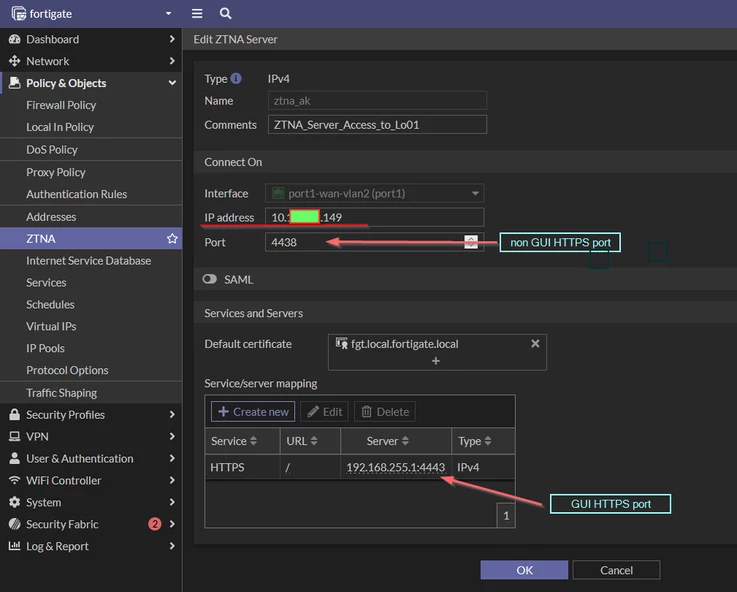
Task: Click the Security Profiles lock icon
Action: [15, 414]
